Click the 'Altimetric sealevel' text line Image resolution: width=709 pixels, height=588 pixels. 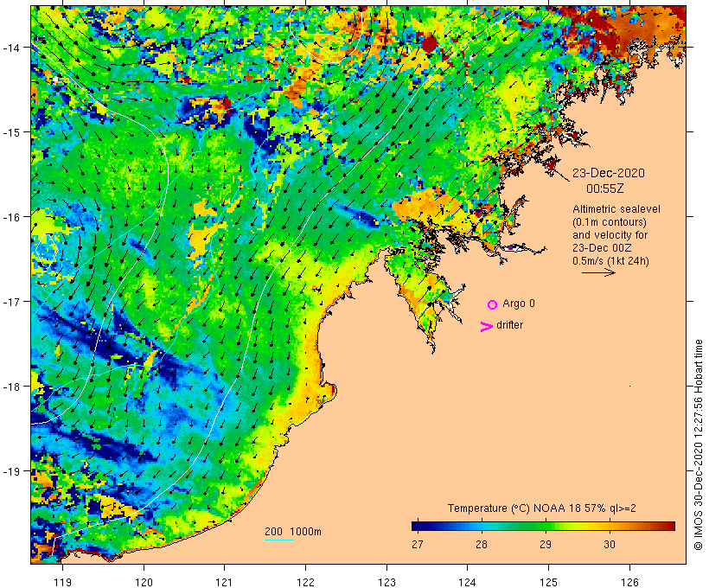[x=616, y=209]
